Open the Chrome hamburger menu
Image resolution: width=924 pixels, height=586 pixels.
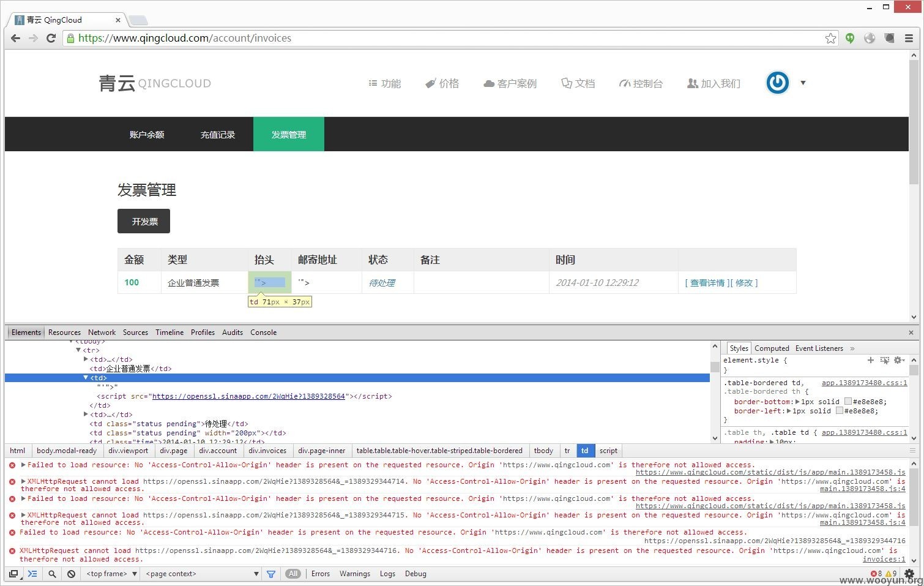tap(909, 38)
